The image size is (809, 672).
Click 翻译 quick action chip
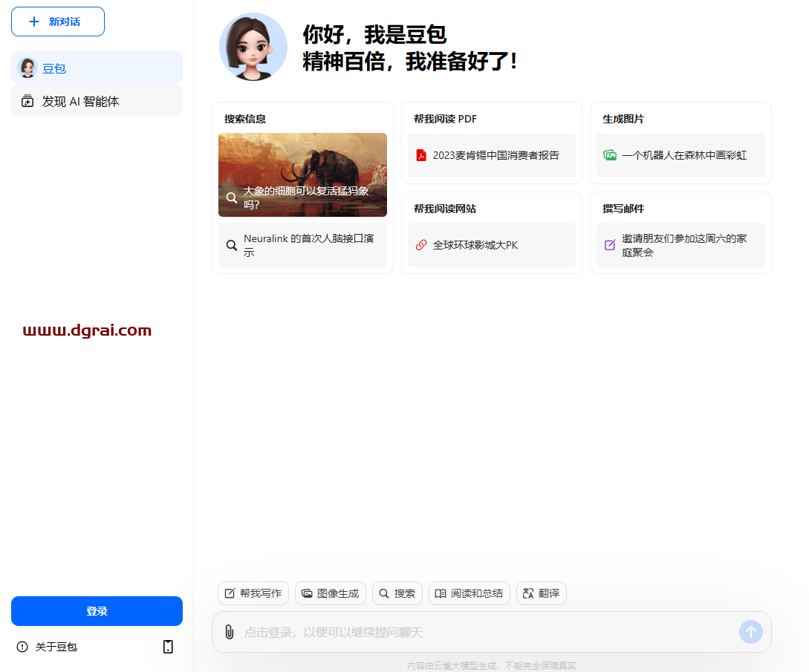pos(542,593)
